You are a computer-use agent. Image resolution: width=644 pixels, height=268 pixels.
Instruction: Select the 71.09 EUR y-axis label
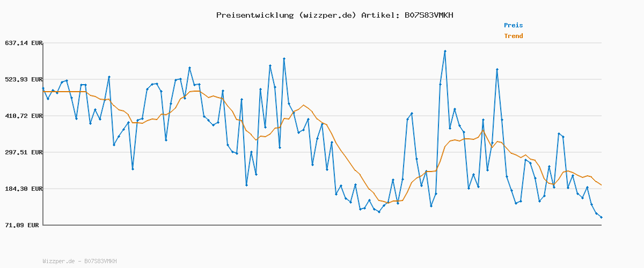click(x=24, y=225)
